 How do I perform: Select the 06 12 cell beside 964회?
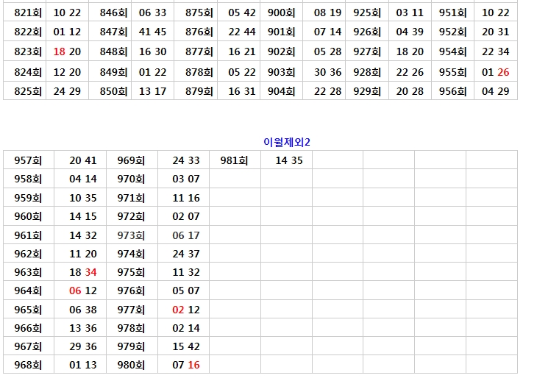tap(83, 291)
